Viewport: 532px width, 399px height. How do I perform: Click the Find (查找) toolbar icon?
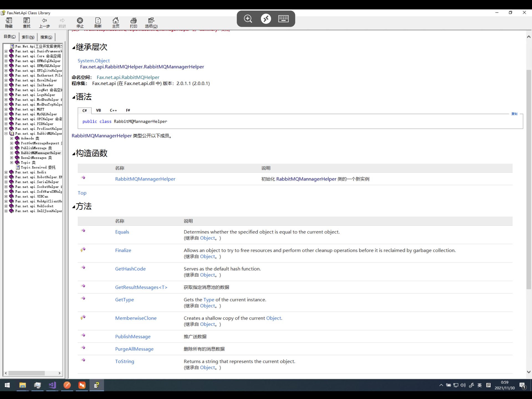(x=27, y=22)
